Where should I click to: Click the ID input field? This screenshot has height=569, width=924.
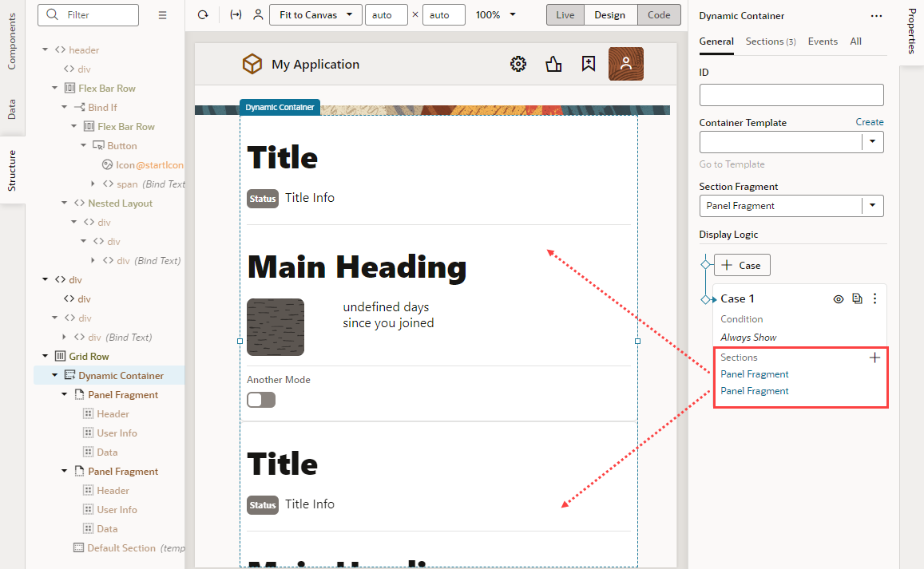pos(791,95)
